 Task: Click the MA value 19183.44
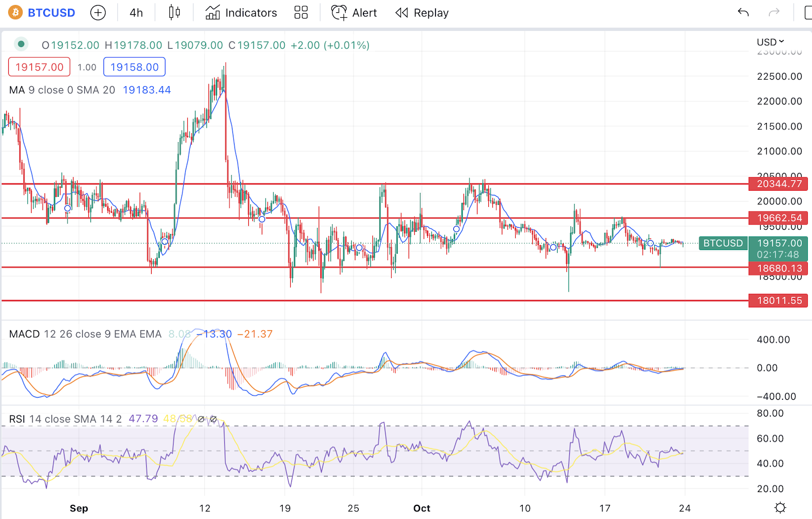point(147,90)
